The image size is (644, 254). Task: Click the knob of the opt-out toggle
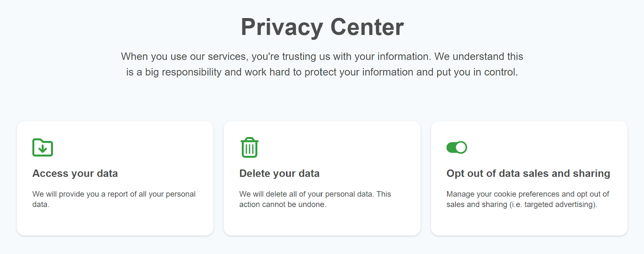coord(460,148)
